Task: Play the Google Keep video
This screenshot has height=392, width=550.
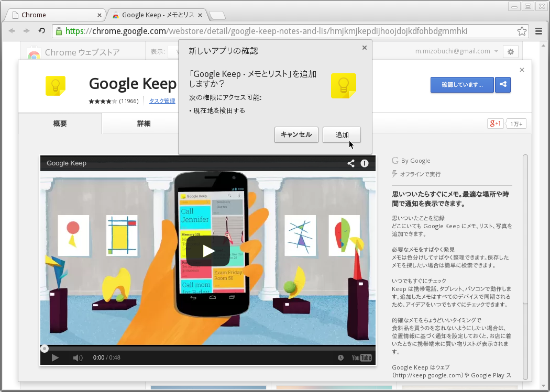Action: 207,251
